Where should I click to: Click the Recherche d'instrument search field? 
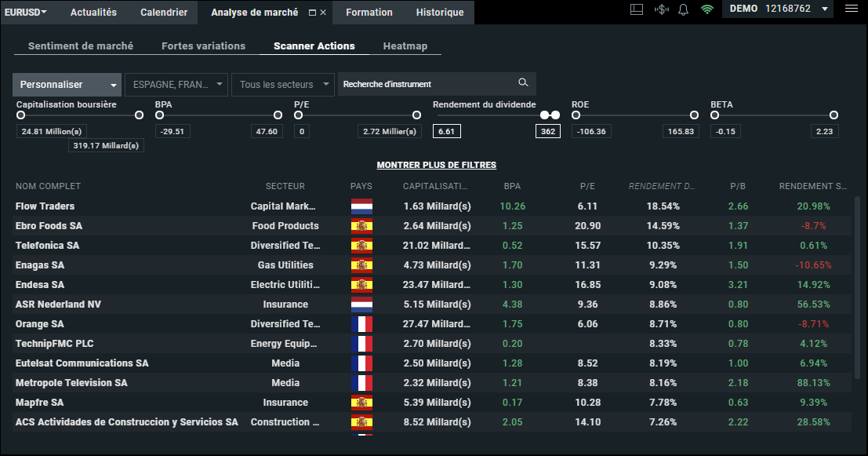[x=437, y=84]
